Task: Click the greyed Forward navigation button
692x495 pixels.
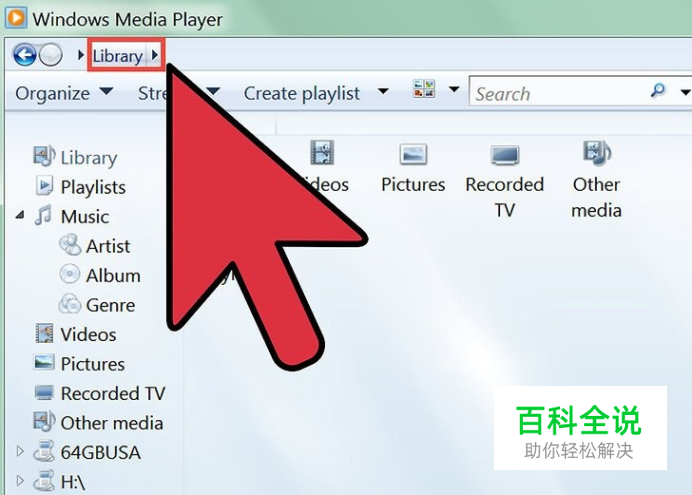Action: pos(50,55)
